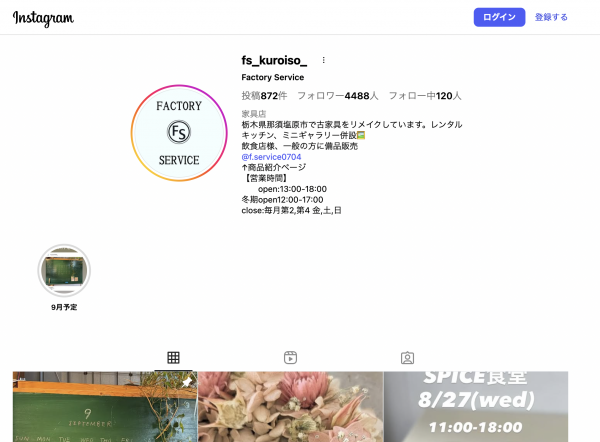Viewport: 600px width, 442px height.
Task: Click the 登録する sign-up link
Action: coord(551,17)
